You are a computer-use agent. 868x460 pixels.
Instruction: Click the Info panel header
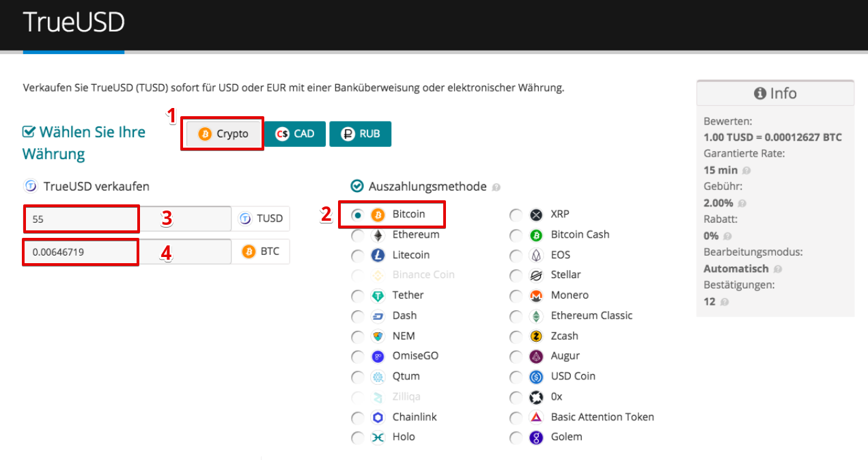click(775, 94)
